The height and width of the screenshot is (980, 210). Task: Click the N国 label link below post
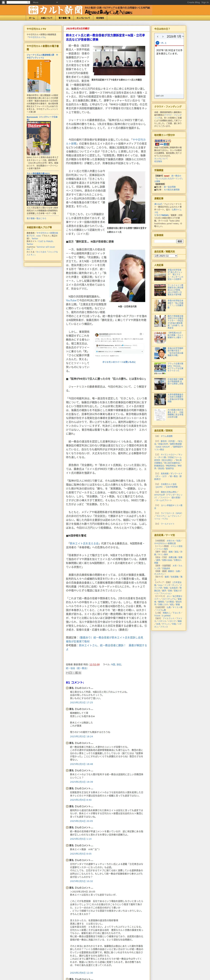click(x=113, y=665)
